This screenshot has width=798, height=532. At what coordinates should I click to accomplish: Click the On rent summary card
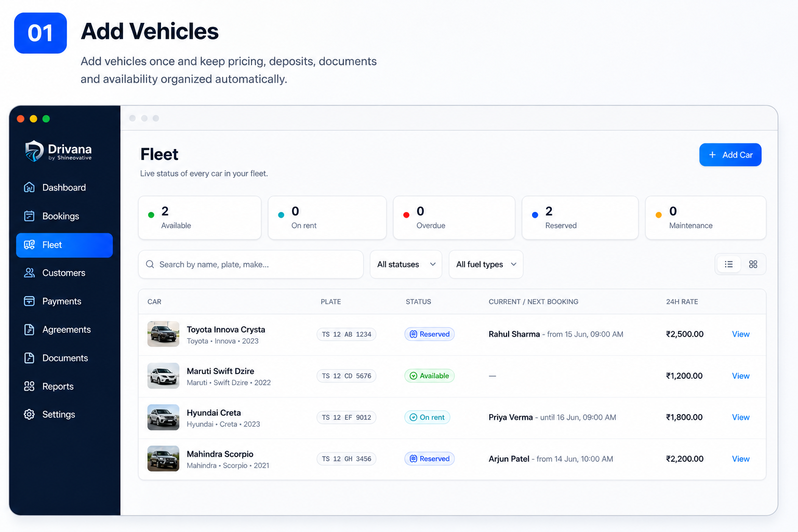pyautogui.click(x=327, y=218)
